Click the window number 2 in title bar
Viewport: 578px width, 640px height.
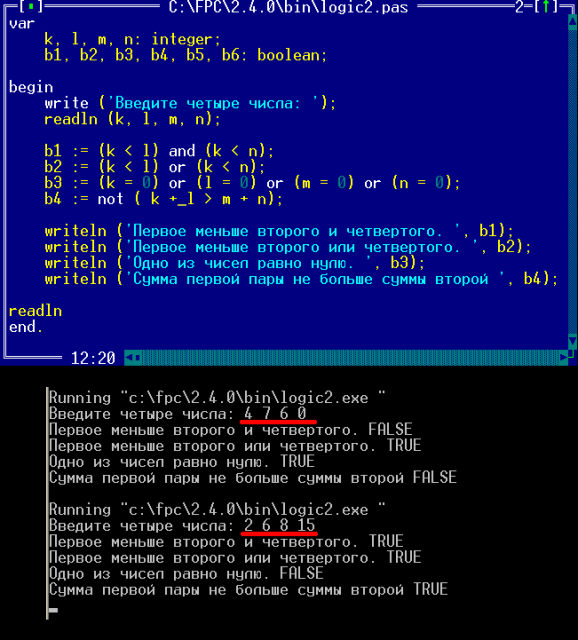pyautogui.click(x=519, y=7)
